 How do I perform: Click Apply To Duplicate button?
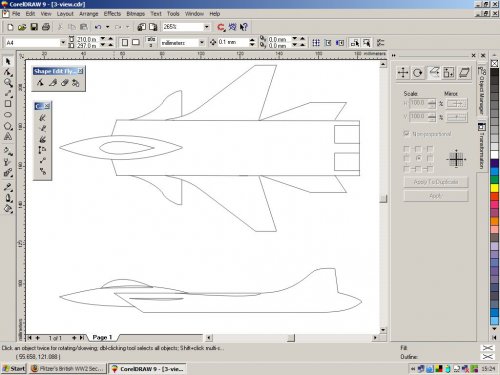click(436, 182)
